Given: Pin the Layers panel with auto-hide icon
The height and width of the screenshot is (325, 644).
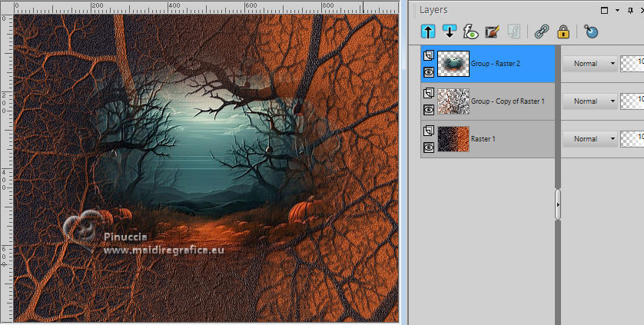Looking at the screenshot, I should [x=630, y=11].
